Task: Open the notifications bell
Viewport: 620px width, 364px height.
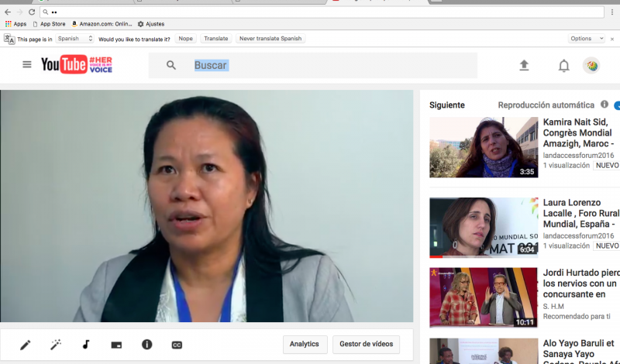Action: tap(564, 66)
